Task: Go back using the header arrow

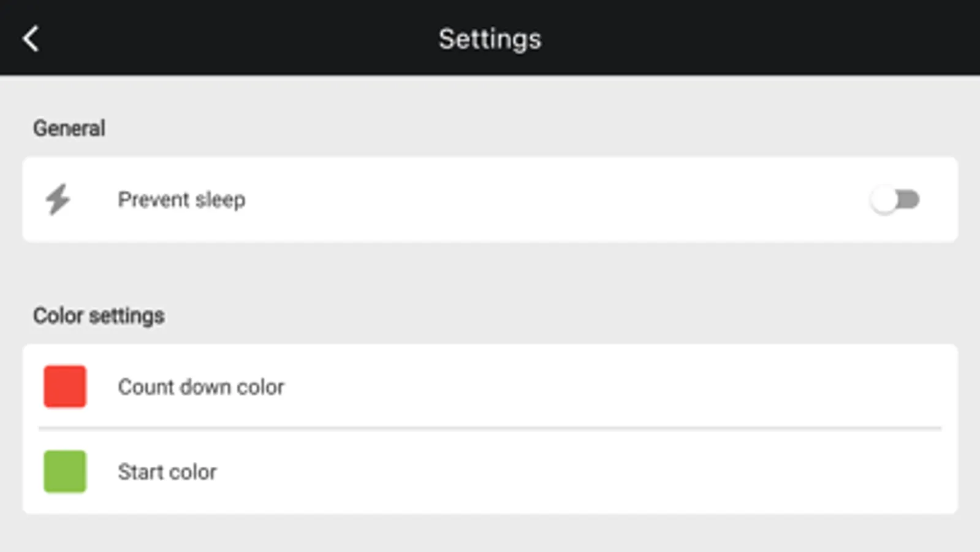Action: coord(31,39)
